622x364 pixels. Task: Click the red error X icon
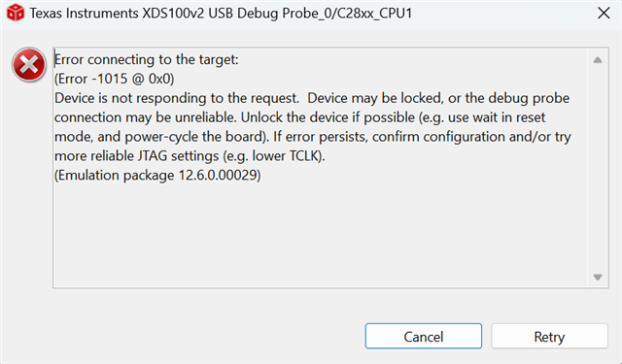[29, 65]
